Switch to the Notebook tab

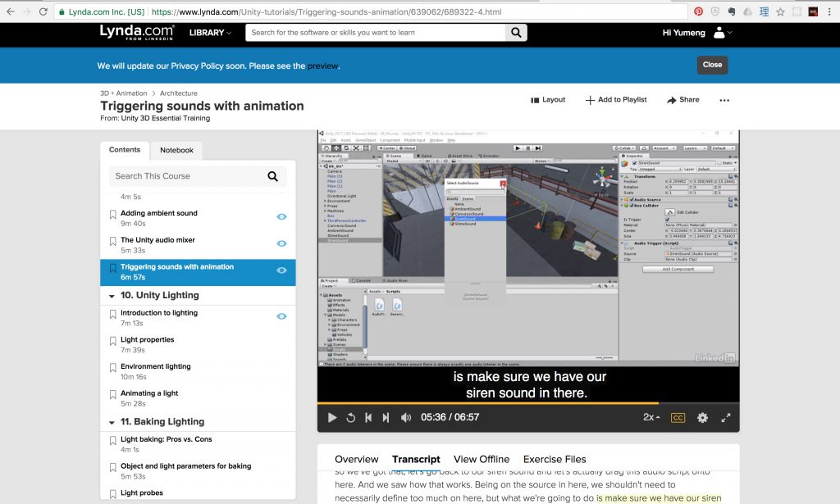click(x=176, y=150)
